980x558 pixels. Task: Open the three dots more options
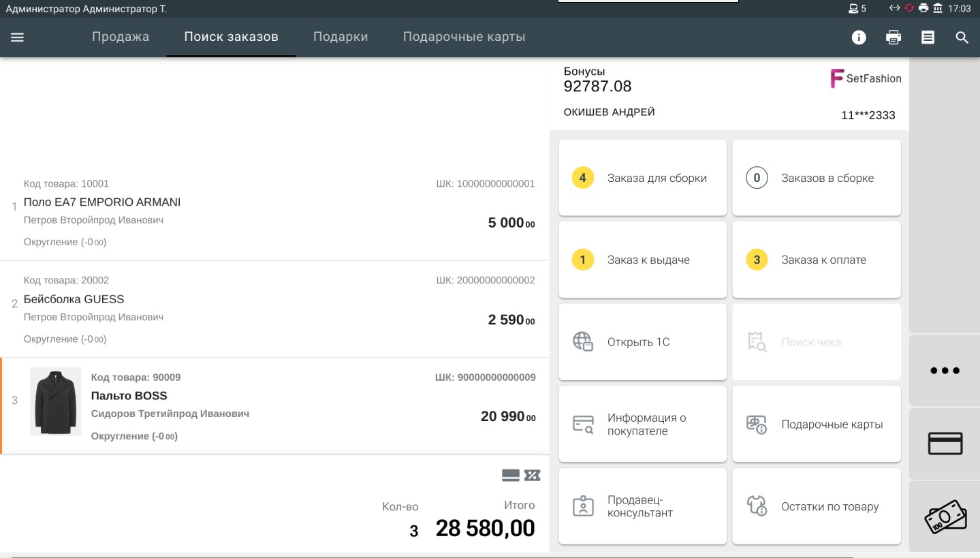pyautogui.click(x=945, y=371)
